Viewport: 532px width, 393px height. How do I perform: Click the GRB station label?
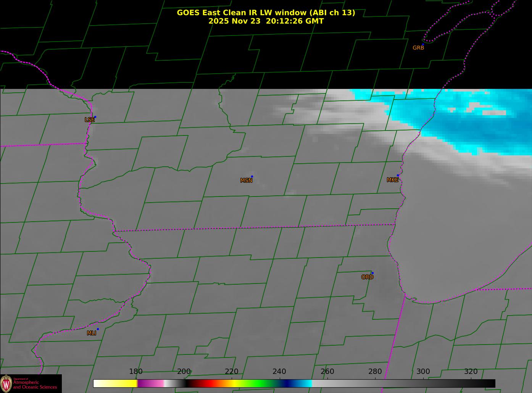tap(418, 48)
